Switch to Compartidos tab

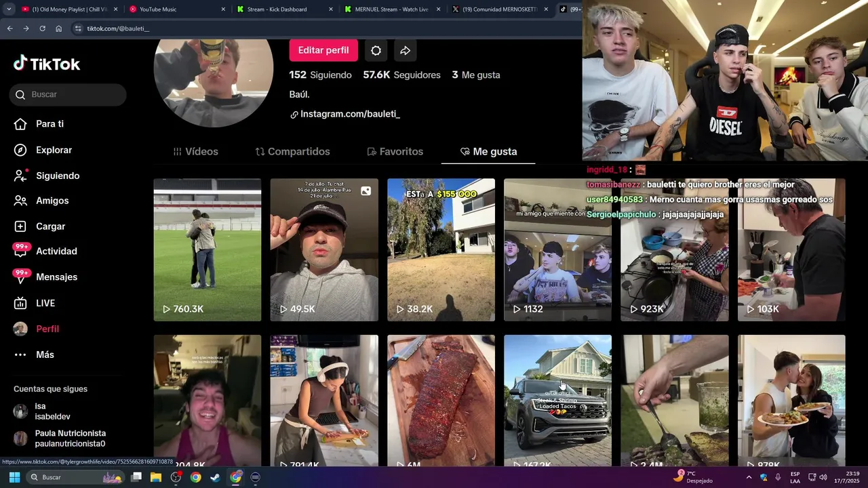(x=292, y=152)
